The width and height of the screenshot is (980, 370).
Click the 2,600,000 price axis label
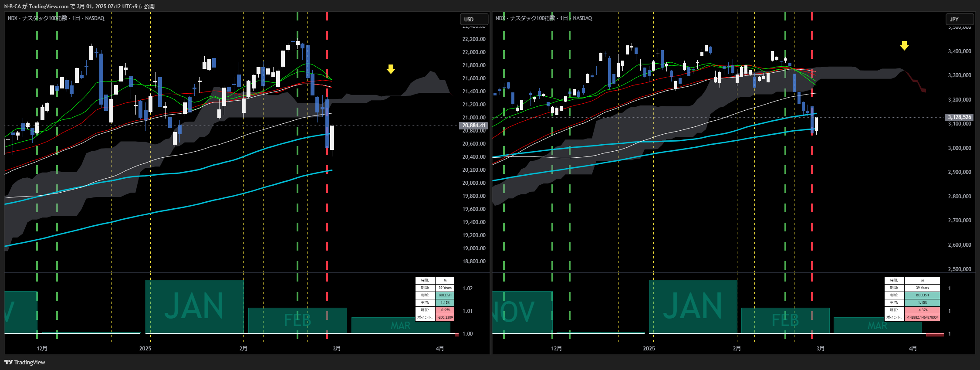960,245
